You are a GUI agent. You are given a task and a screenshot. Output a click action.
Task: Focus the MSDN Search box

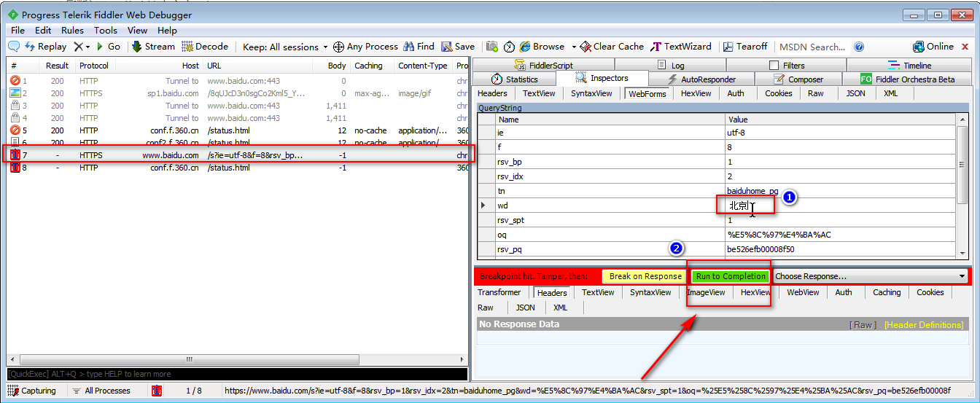click(x=812, y=47)
